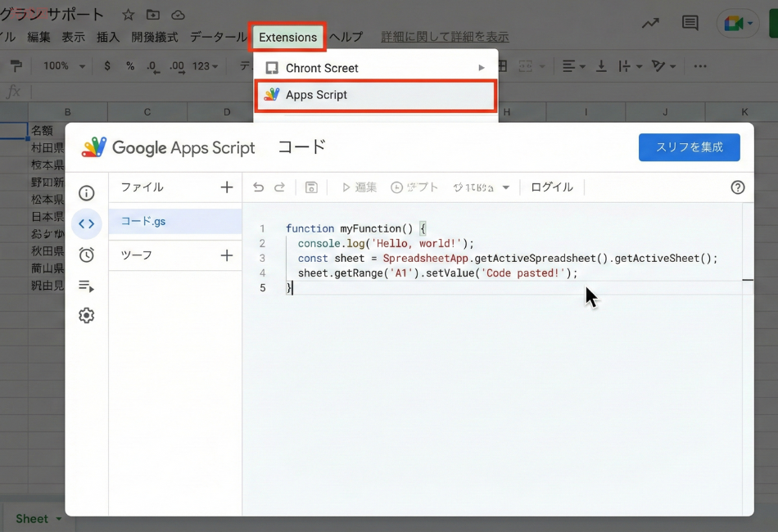Viewport: 778px width, 532px height.
Task: Toggle spreadsheet cloud save status icon
Action: pyautogui.click(x=179, y=14)
